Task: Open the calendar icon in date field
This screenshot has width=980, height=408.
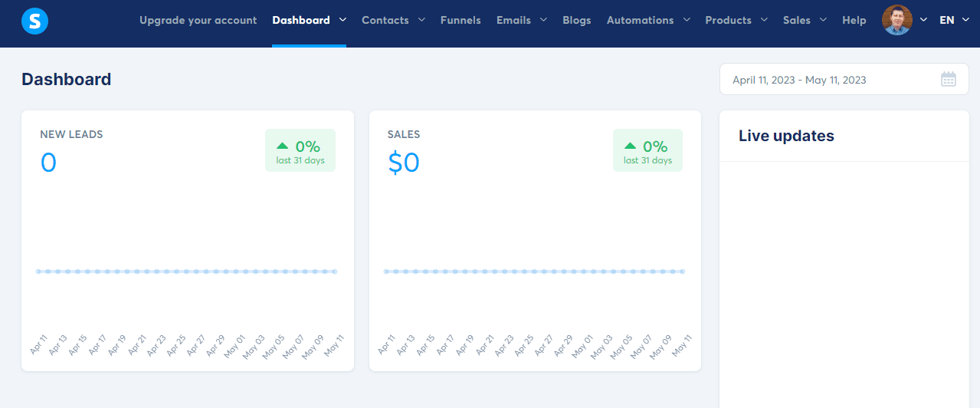Action: coord(949,79)
